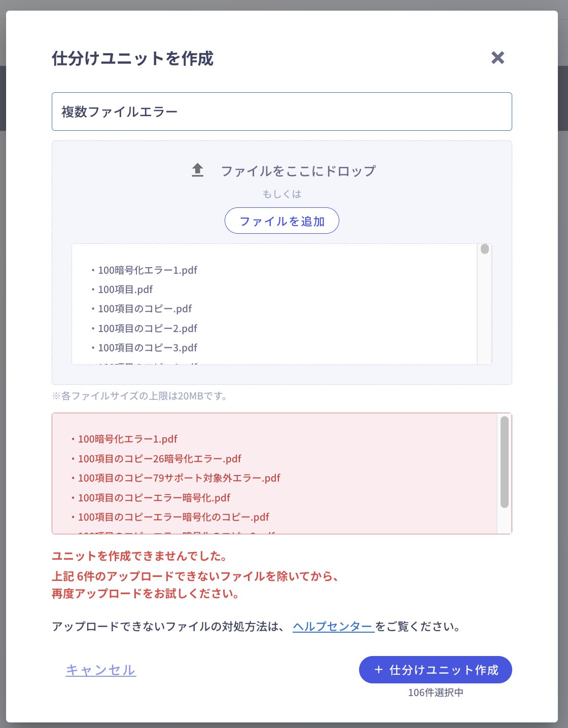Click the uploaded file list scrollbar thumb
This screenshot has width=568, height=728.
tap(485, 249)
